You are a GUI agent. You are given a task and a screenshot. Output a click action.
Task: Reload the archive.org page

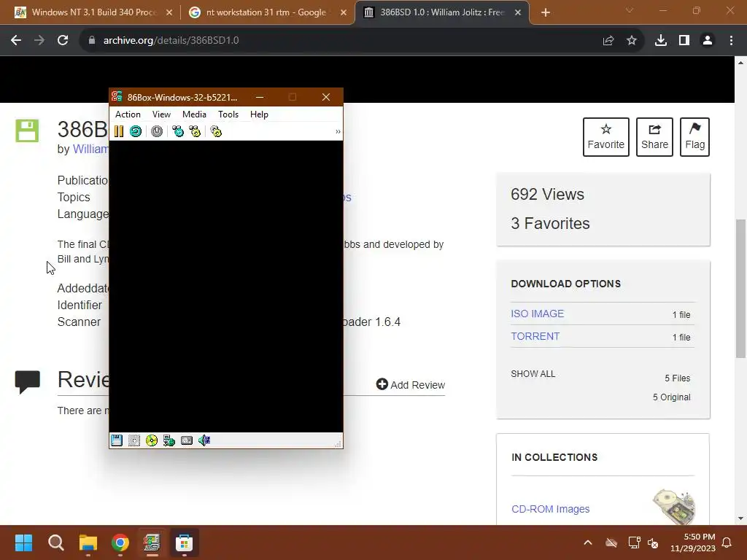pos(63,41)
